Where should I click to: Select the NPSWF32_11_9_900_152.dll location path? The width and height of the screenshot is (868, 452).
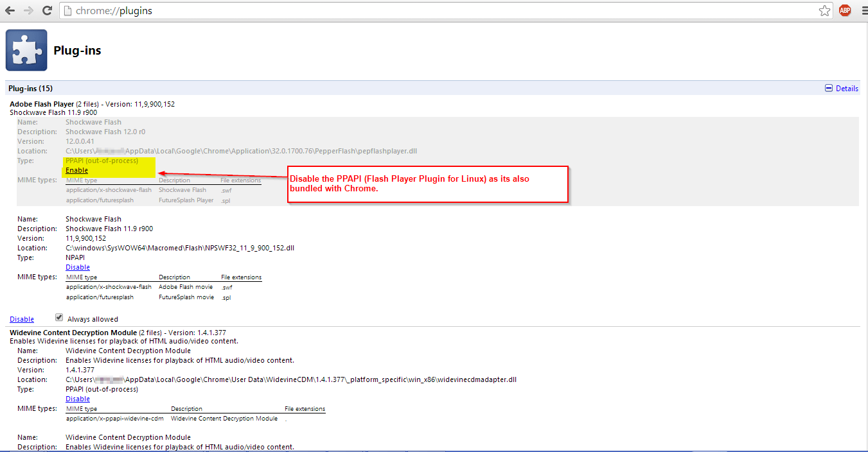click(180, 248)
